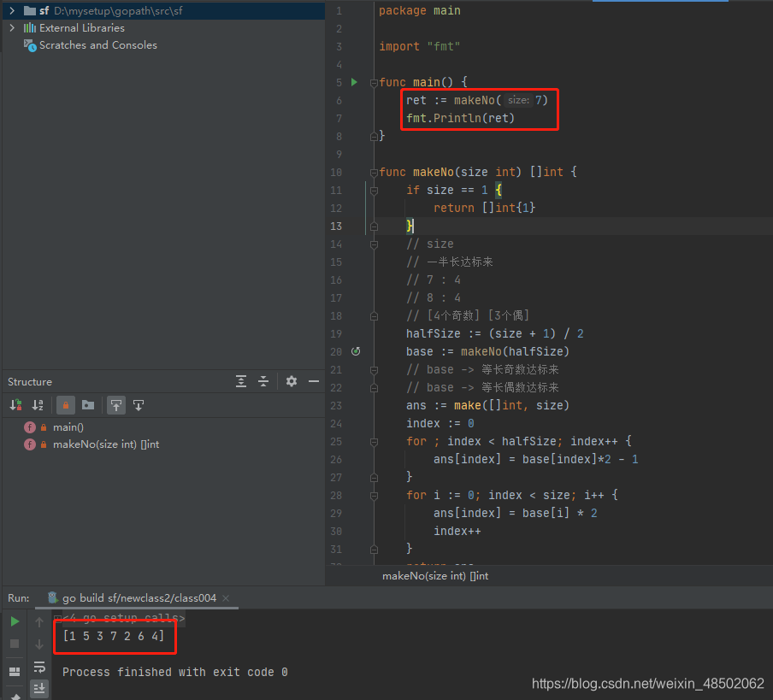
Task: Toggle soft-wrap in the Run console
Action: pyautogui.click(x=39, y=667)
